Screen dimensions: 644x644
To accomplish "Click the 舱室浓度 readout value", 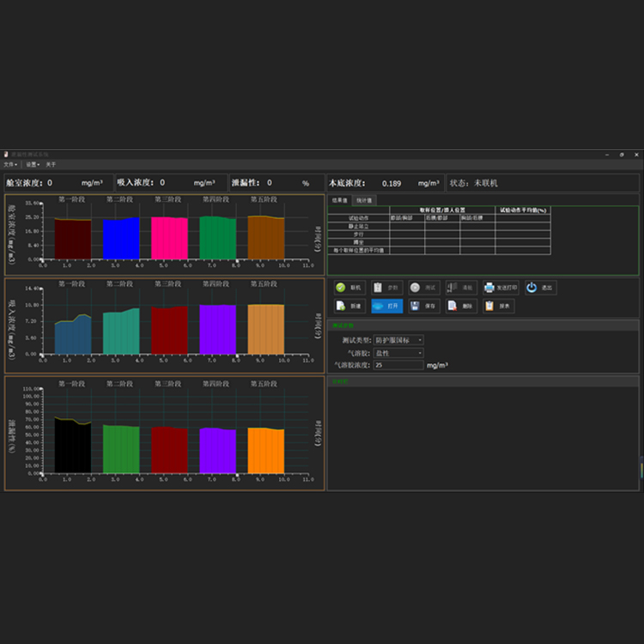I will point(50,183).
